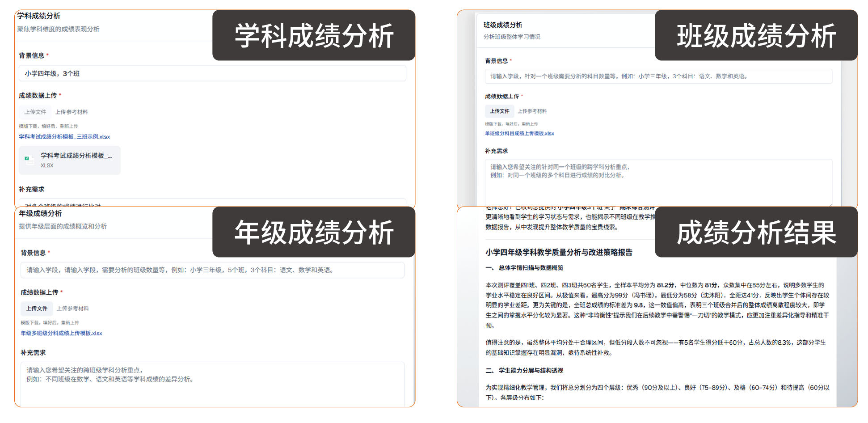
Task: Click 上传文件 button in 学科成绩分析 form
Action: pyautogui.click(x=35, y=112)
